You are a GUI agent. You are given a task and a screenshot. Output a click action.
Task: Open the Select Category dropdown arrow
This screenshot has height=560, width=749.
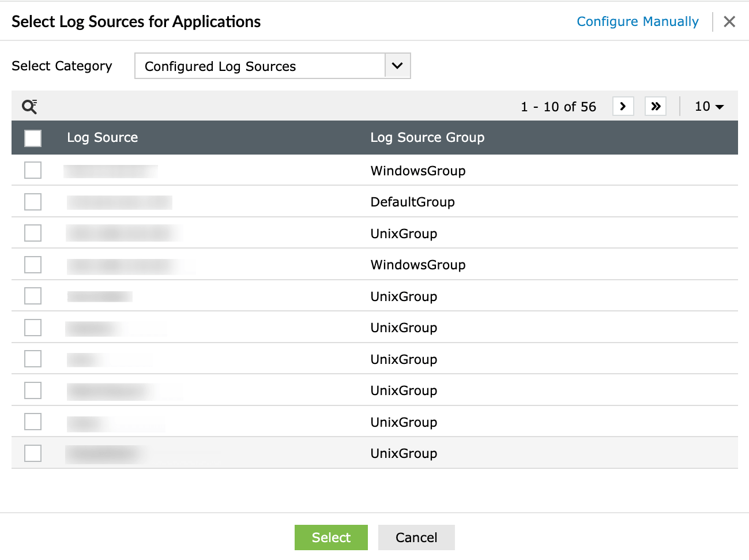click(397, 66)
